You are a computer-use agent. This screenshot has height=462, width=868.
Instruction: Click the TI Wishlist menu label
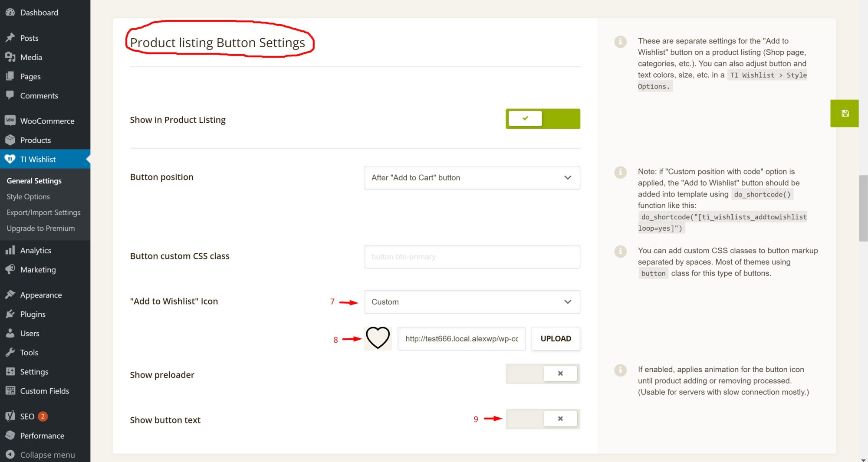click(38, 159)
